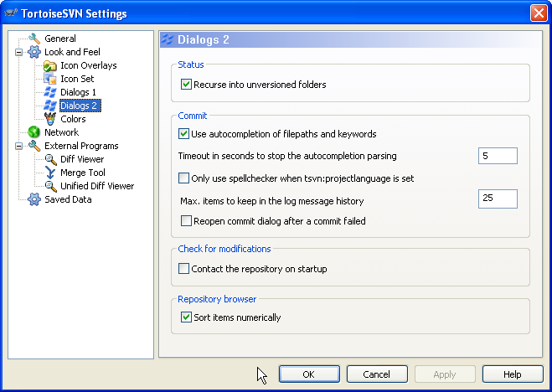The image size is (552, 392).
Task: Click the Help button
Action: pyautogui.click(x=513, y=374)
